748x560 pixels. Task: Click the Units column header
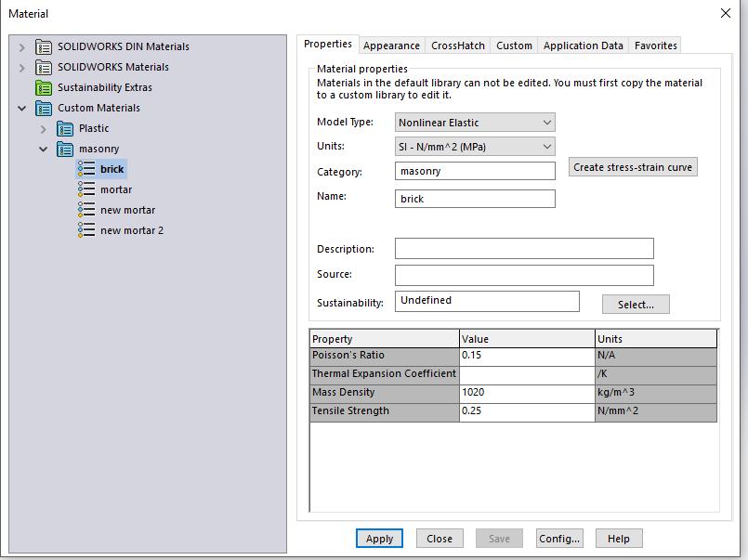click(x=656, y=339)
